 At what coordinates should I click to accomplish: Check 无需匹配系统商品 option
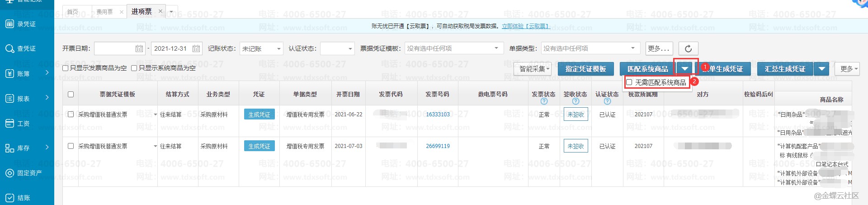(629, 82)
